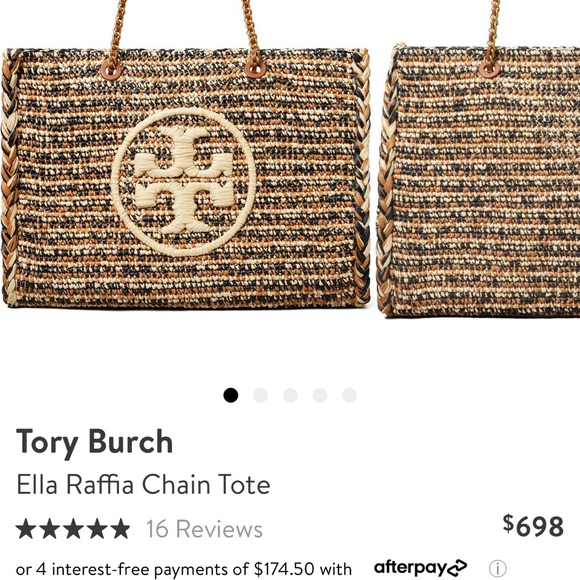This screenshot has width=580, height=580.
Task: Select the third image carousel dot
Action: 290,395
